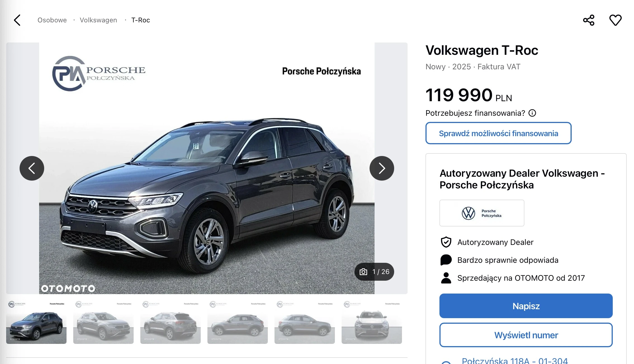
Task: Select the sixth thumbnail, front view
Action: coord(372,322)
